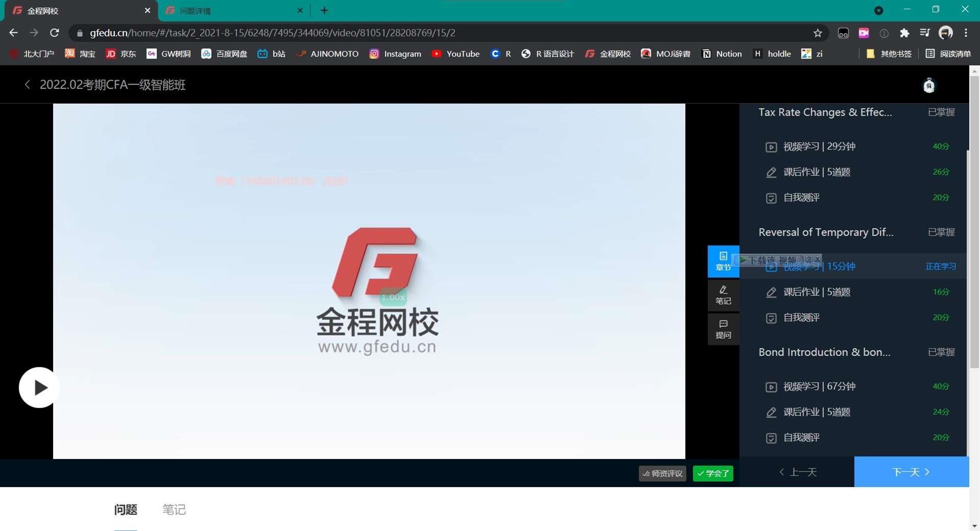The width and height of the screenshot is (980, 531).
Task: Open the YouTube bookmark
Action: pos(455,54)
